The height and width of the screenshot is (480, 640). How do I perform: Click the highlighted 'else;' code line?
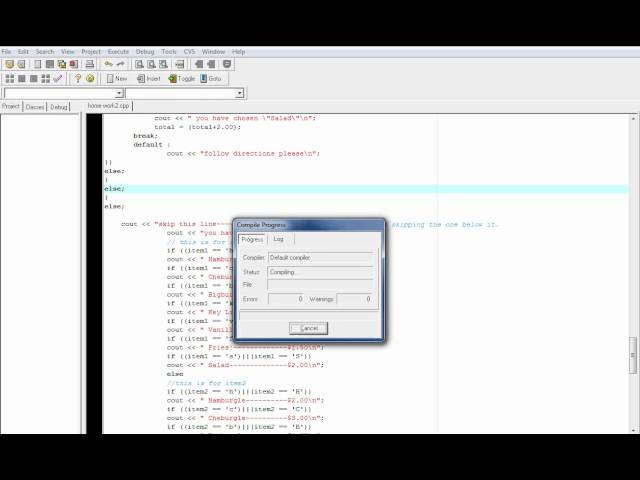tap(366, 189)
